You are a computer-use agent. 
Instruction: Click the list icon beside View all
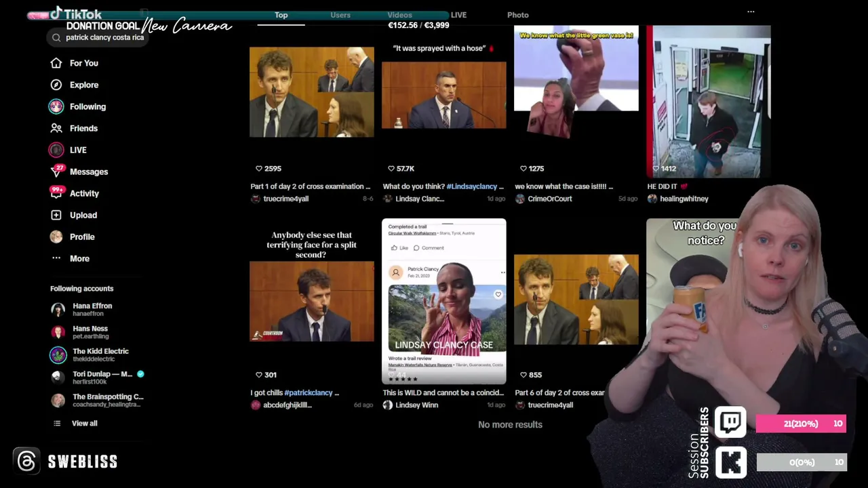point(57,423)
